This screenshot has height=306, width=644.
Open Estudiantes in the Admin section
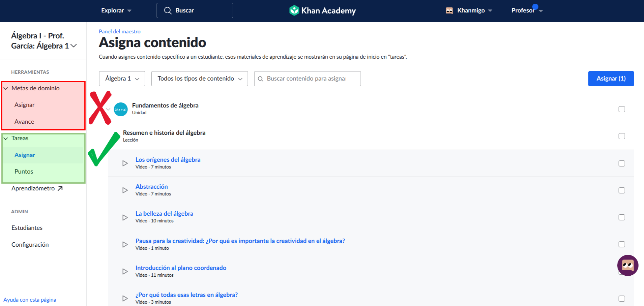coord(27,228)
